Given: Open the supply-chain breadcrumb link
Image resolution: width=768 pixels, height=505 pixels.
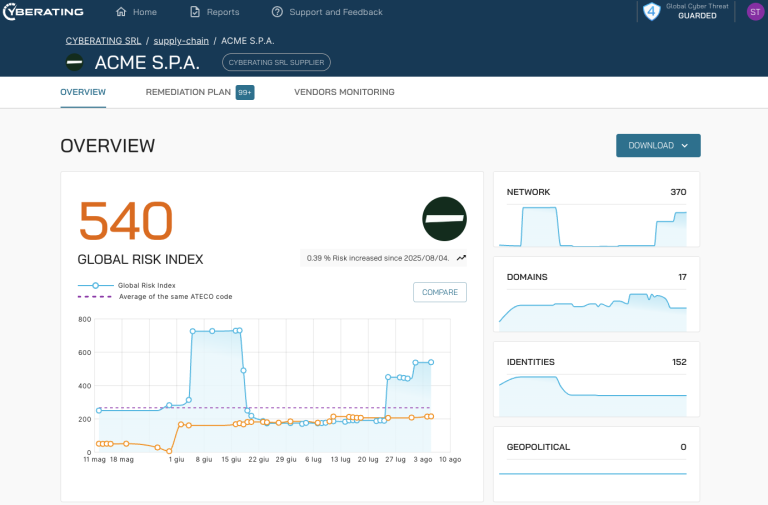Looking at the screenshot, I should 181,41.
